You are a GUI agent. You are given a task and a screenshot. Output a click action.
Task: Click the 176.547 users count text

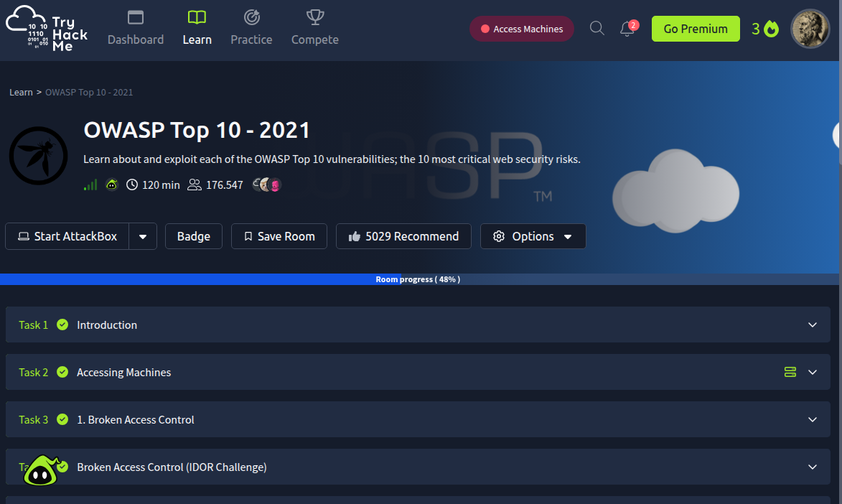point(225,185)
